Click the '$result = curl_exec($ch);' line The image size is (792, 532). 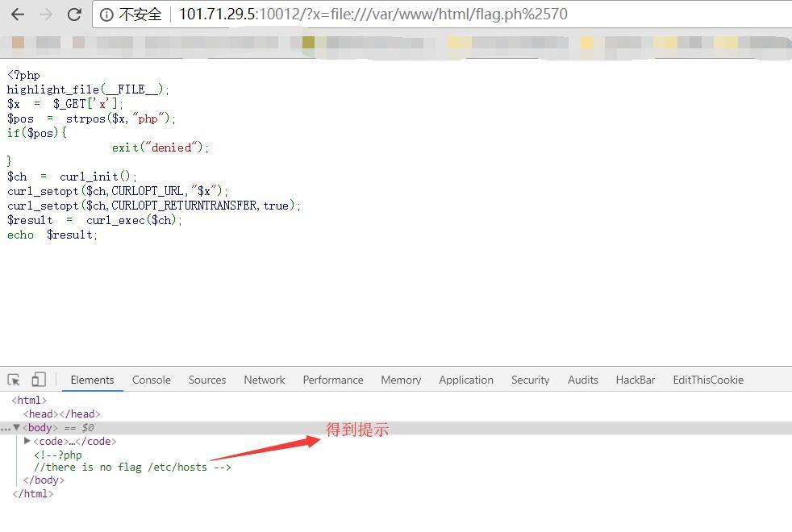[94, 220]
